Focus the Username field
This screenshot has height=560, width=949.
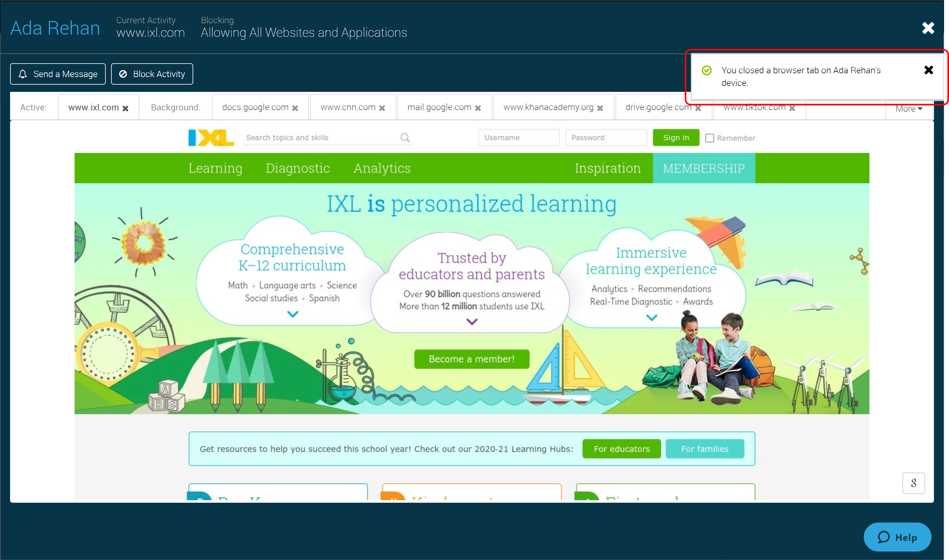pyautogui.click(x=519, y=138)
